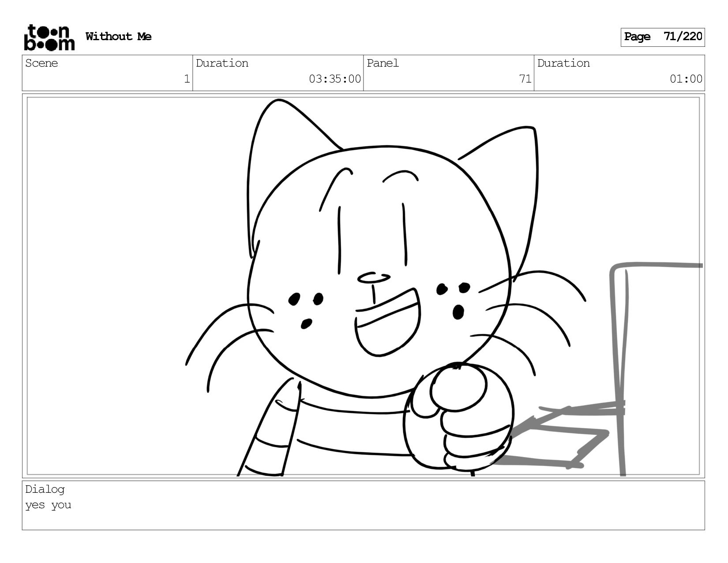Click the 'Dialog' label
The height and width of the screenshot is (563, 728).
pos(45,489)
